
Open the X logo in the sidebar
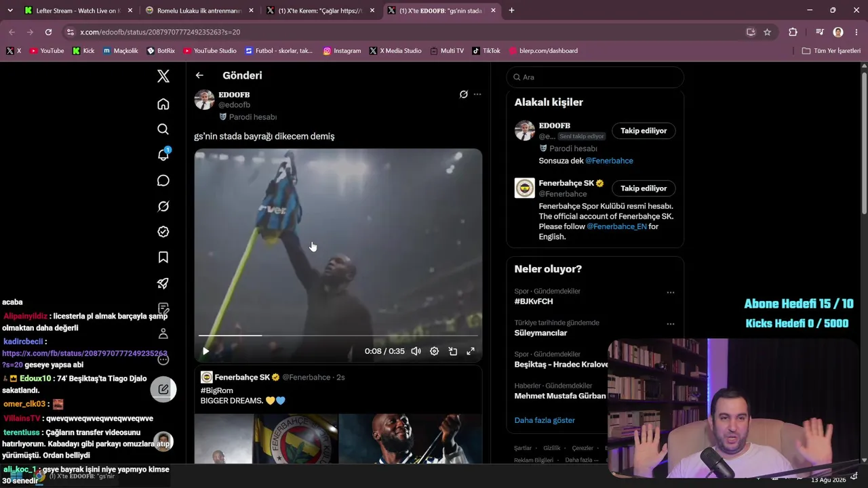pyautogui.click(x=163, y=76)
